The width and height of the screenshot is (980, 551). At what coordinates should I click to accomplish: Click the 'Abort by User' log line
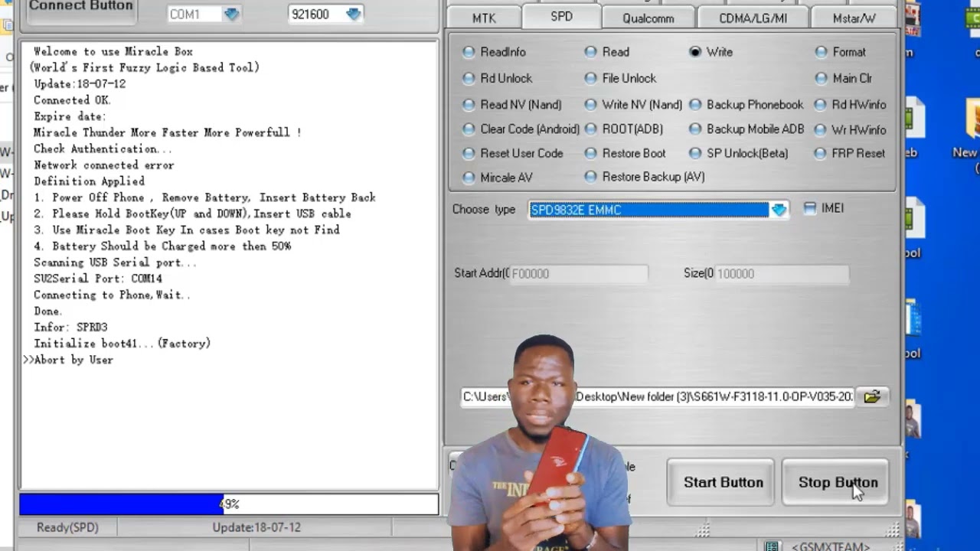coord(73,360)
